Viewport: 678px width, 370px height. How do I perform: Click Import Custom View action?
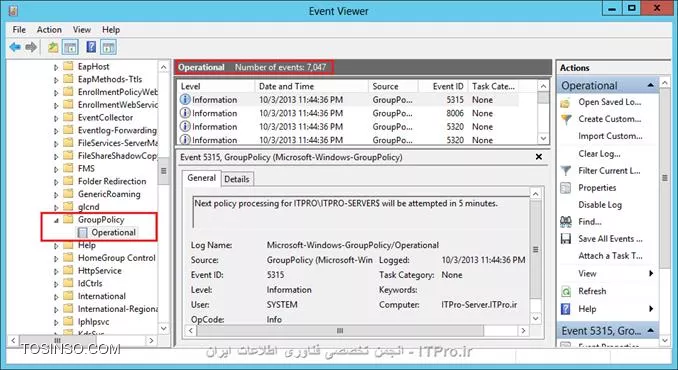[x=611, y=136]
